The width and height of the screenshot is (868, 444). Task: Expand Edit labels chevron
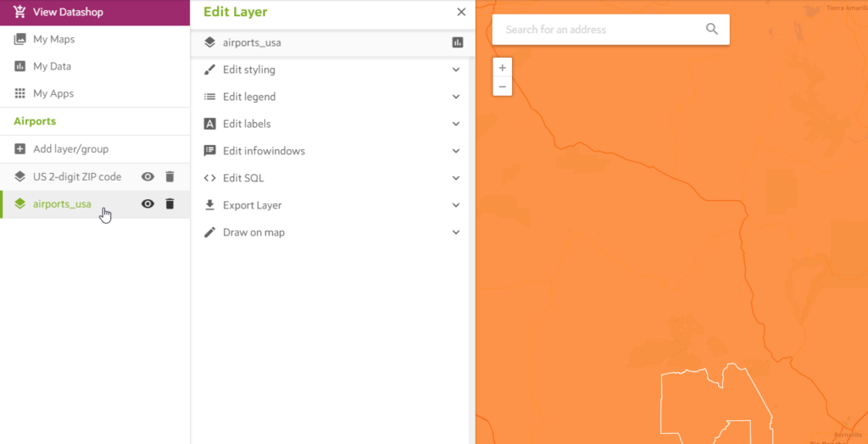[x=456, y=124]
